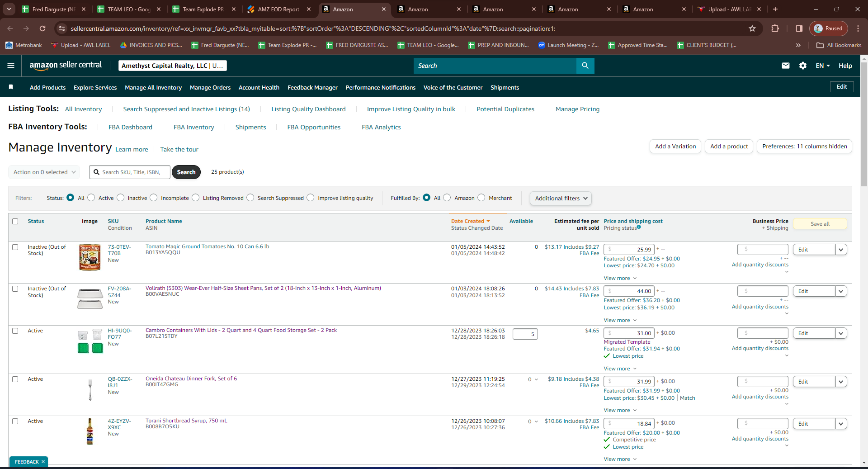The width and height of the screenshot is (868, 469).
Task: Select the Active status radio button
Action: pyautogui.click(x=91, y=198)
